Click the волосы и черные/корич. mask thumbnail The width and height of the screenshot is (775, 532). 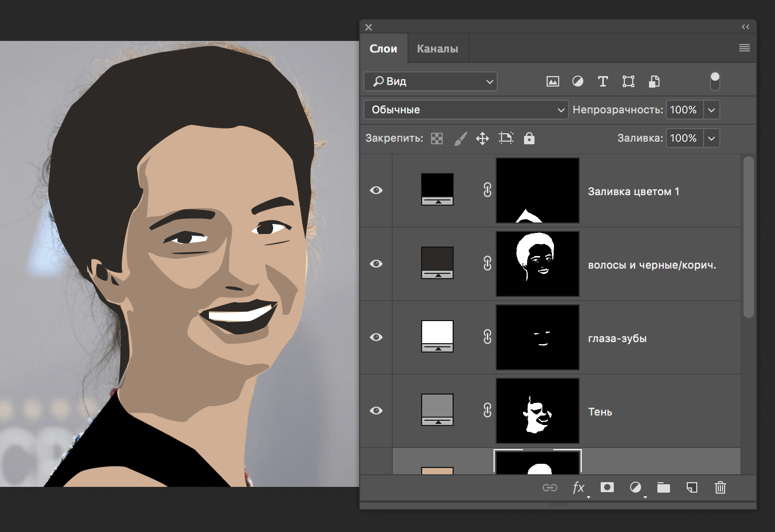pos(537,264)
